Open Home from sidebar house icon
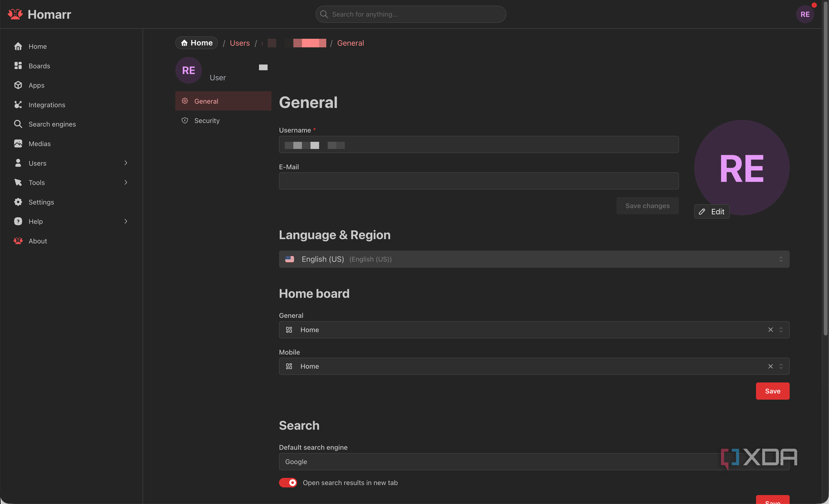 point(18,46)
